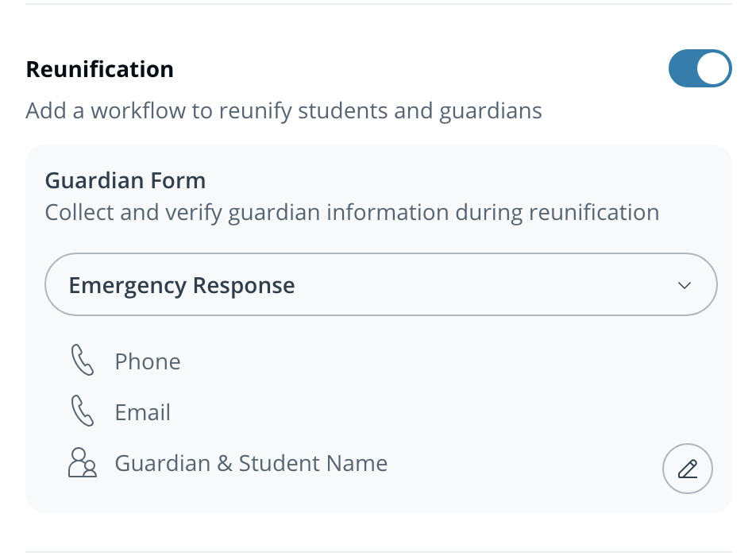Click the people icon beside Guardian & Student Name

(83, 463)
